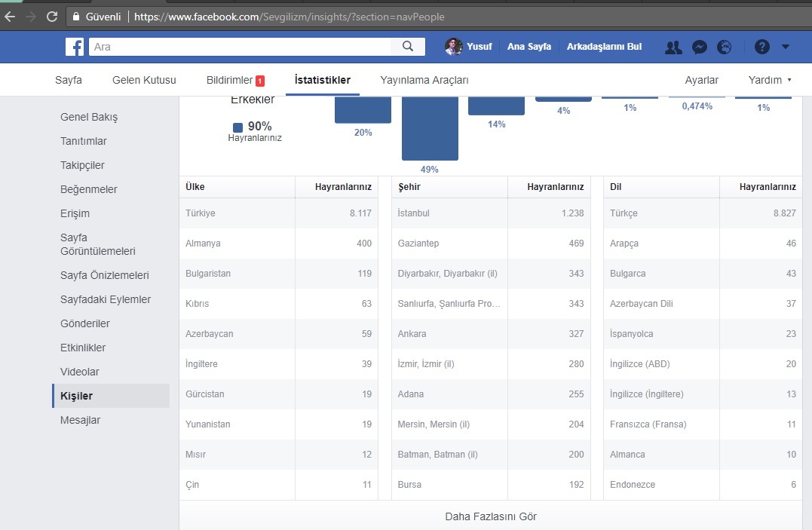Open the Gelen Kutusu tab
Image resolution: width=812 pixels, height=530 pixels.
click(144, 80)
